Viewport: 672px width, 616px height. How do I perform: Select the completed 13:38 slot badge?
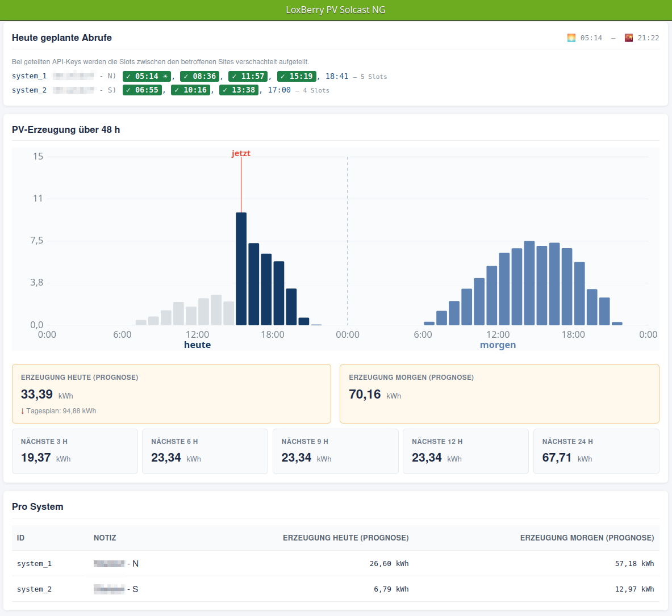click(239, 90)
